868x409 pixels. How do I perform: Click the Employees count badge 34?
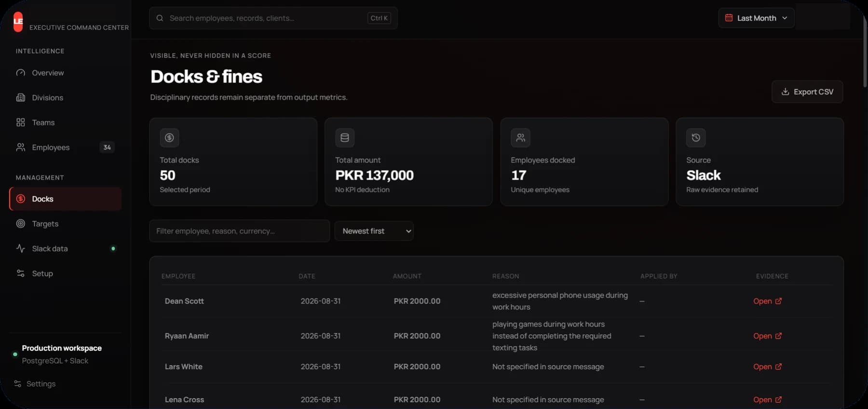pos(107,147)
